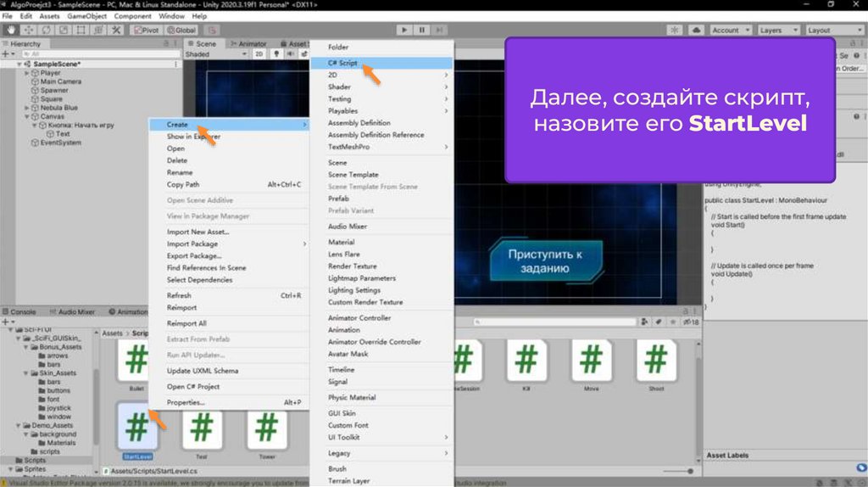Toggle 2D view mode in Scene
The width and height of the screenshot is (868, 487).
tap(259, 53)
